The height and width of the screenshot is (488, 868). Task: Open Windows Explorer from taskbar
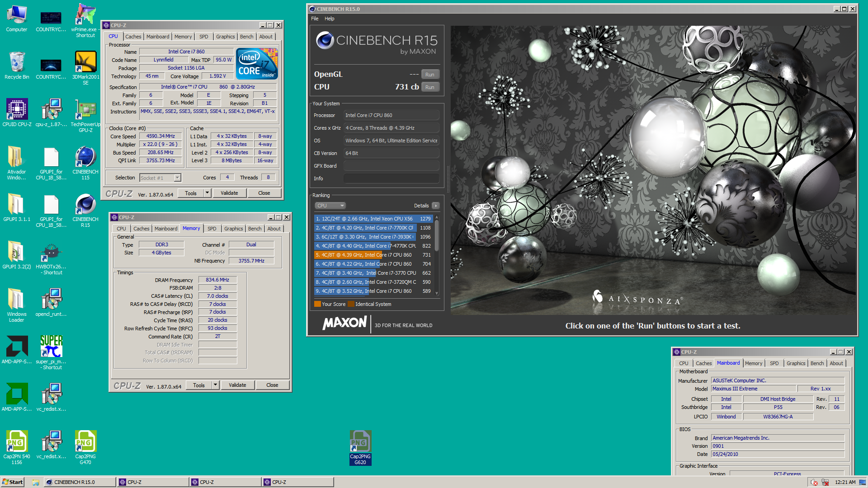click(35, 482)
